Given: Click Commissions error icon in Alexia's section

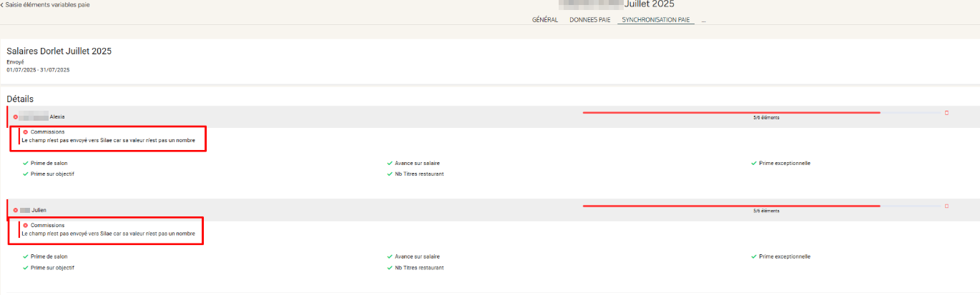Looking at the screenshot, I should click(x=26, y=132).
